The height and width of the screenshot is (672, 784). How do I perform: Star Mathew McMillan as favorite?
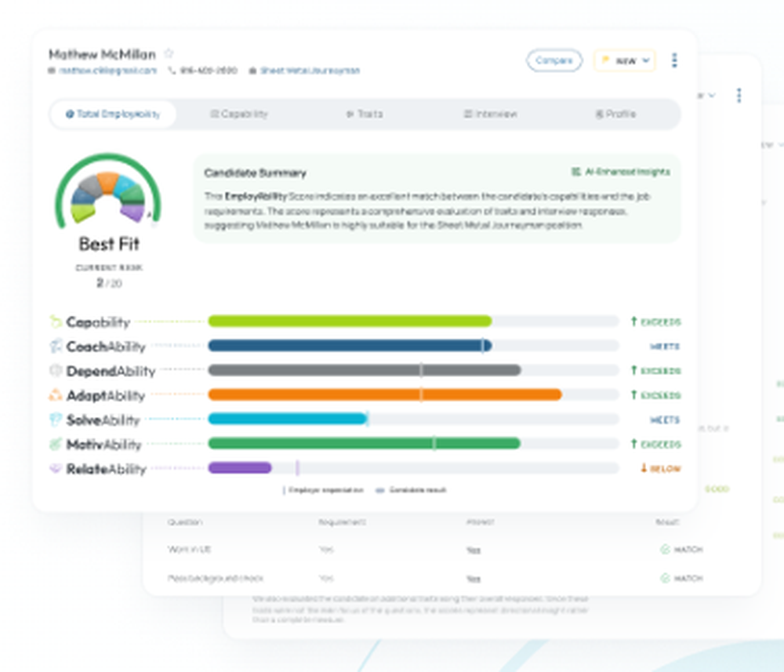point(169,53)
